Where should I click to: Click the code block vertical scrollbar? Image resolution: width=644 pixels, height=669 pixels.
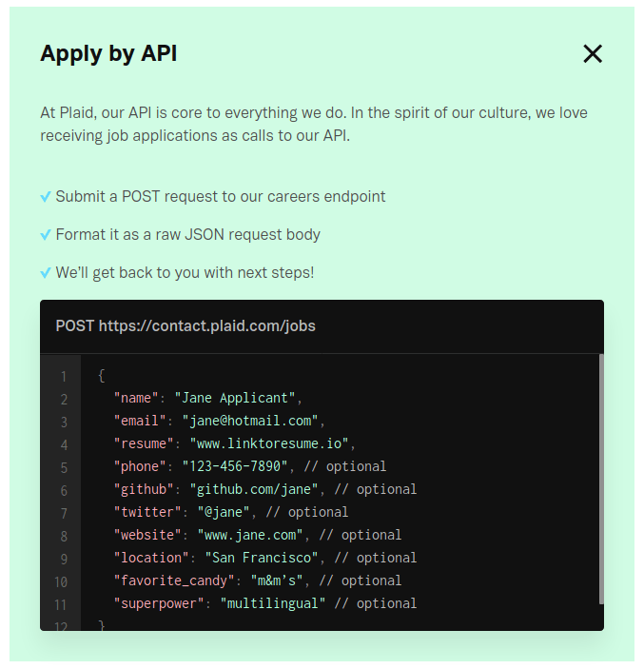[x=601, y=479]
